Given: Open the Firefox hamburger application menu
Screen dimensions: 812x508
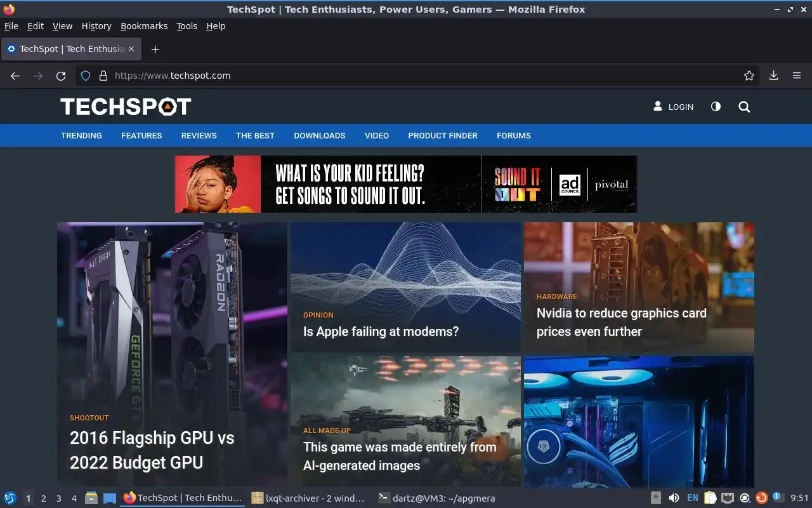Looking at the screenshot, I should [797, 76].
